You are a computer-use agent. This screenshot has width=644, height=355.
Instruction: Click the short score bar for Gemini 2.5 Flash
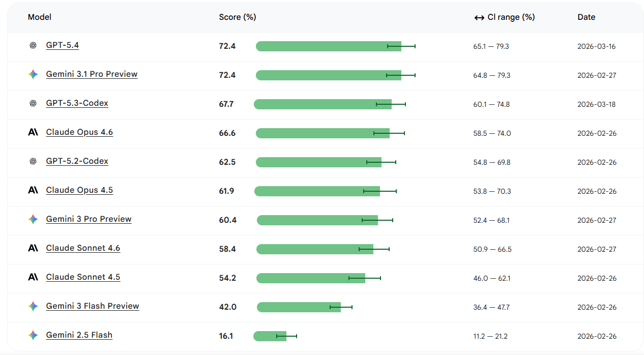[x=270, y=336]
